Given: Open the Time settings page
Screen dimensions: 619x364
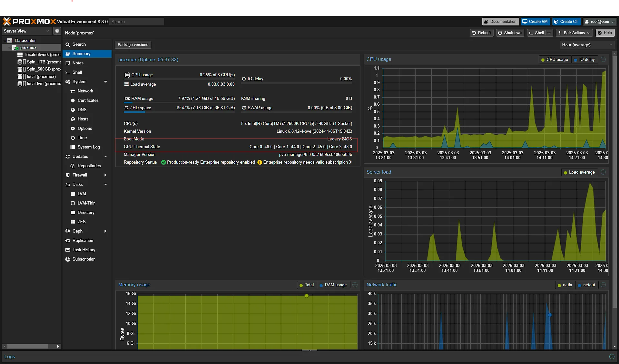Looking at the screenshot, I should 82,138.
